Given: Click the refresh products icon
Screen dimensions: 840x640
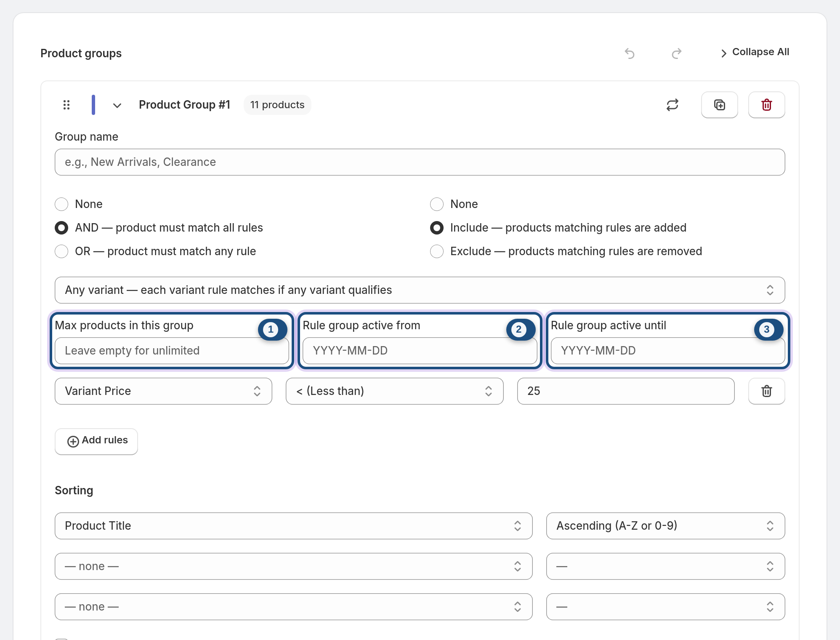Looking at the screenshot, I should (x=673, y=105).
